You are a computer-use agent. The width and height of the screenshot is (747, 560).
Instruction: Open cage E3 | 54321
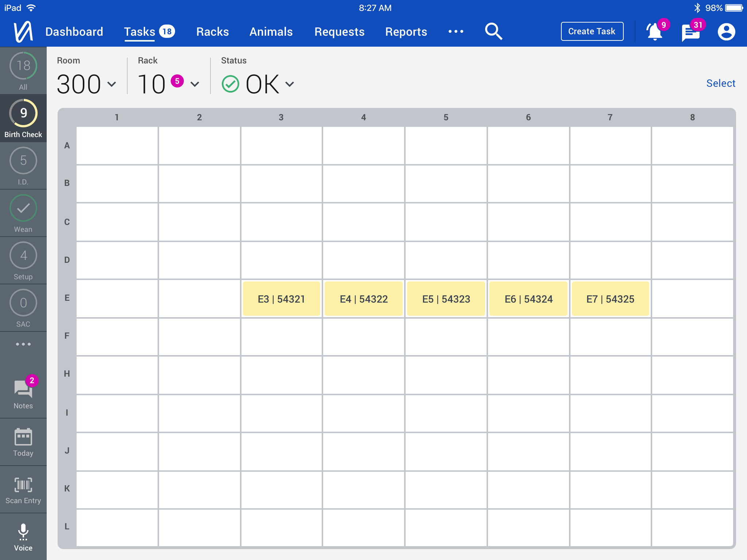(281, 299)
